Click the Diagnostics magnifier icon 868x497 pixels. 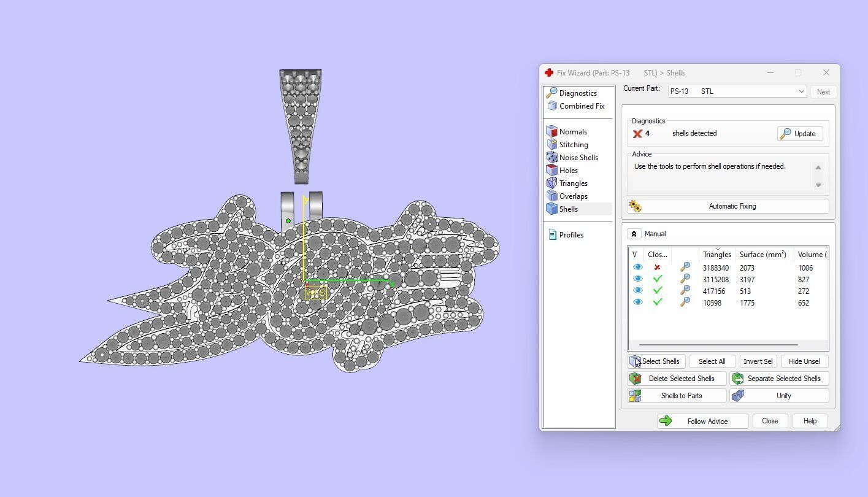pos(551,93)
